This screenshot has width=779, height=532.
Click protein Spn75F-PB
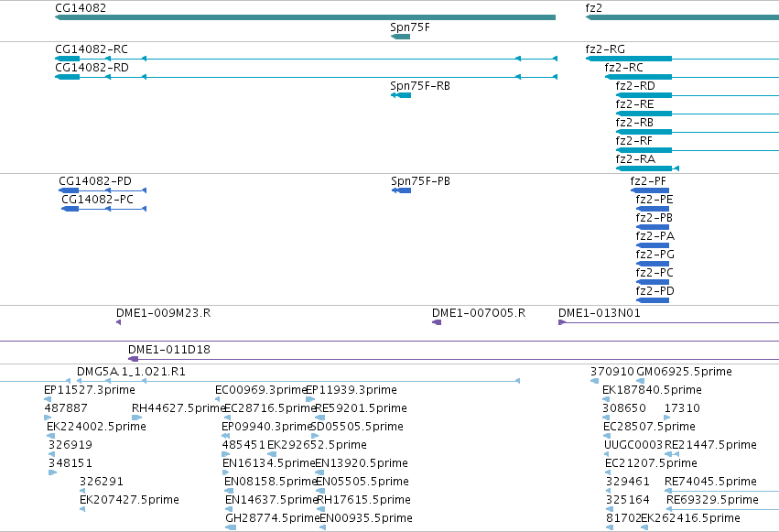click(402, 190)
